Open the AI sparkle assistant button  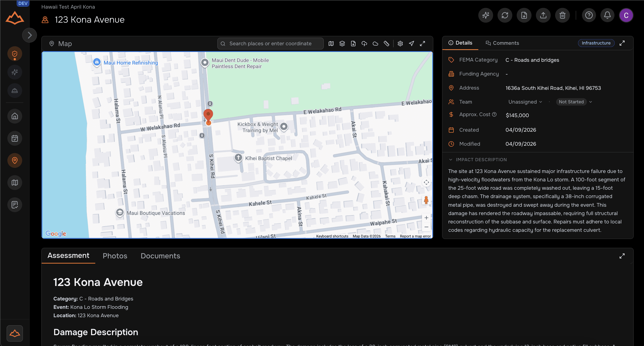(485, 16)
